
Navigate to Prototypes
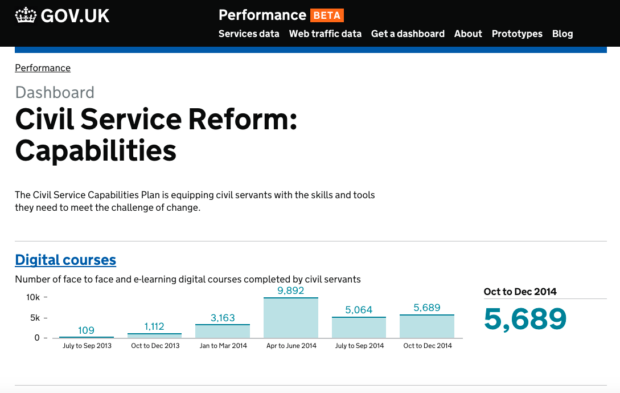[x=517, y=34]
